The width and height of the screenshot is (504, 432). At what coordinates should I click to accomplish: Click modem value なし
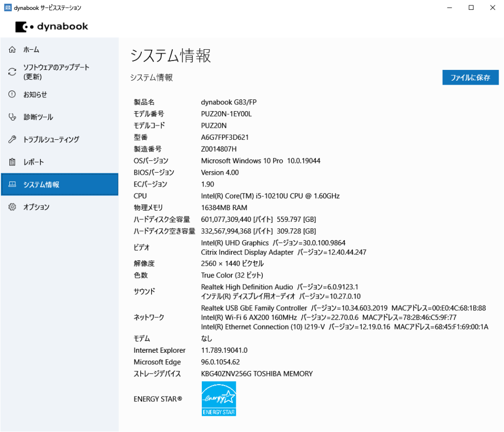[x=206, y=339]
